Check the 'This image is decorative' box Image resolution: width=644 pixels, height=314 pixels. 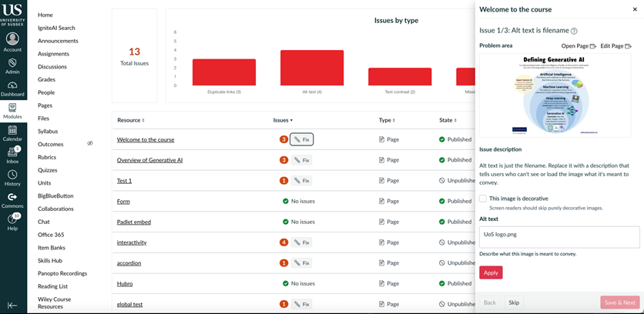[x=483, y=199]
